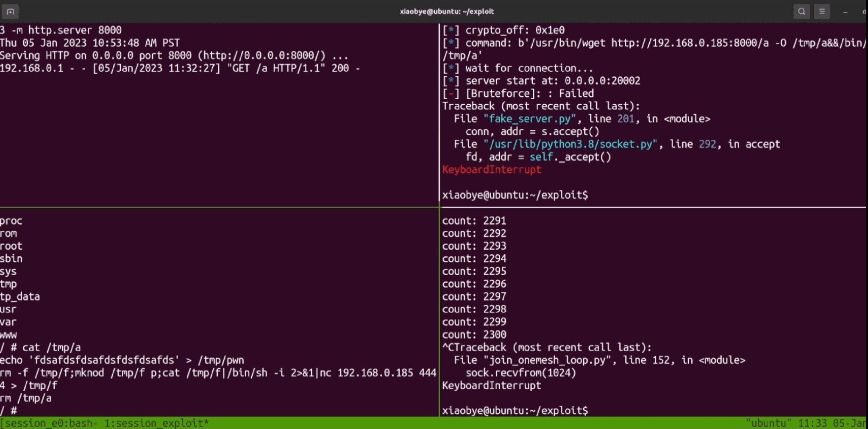Viewport: 868px width, 429px height.
Task: Open the hamburger menu button
Action: [x=822, y=11]
